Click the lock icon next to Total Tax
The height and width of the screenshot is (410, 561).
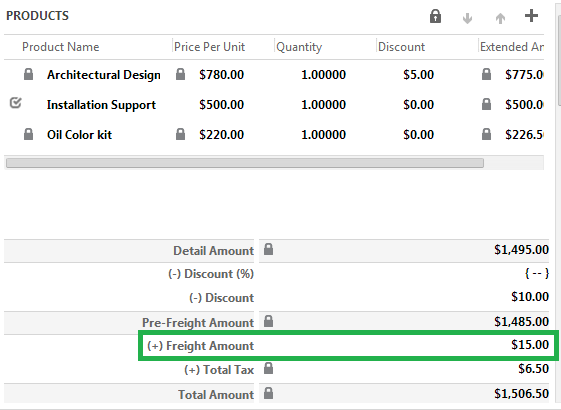pos(268,368)
